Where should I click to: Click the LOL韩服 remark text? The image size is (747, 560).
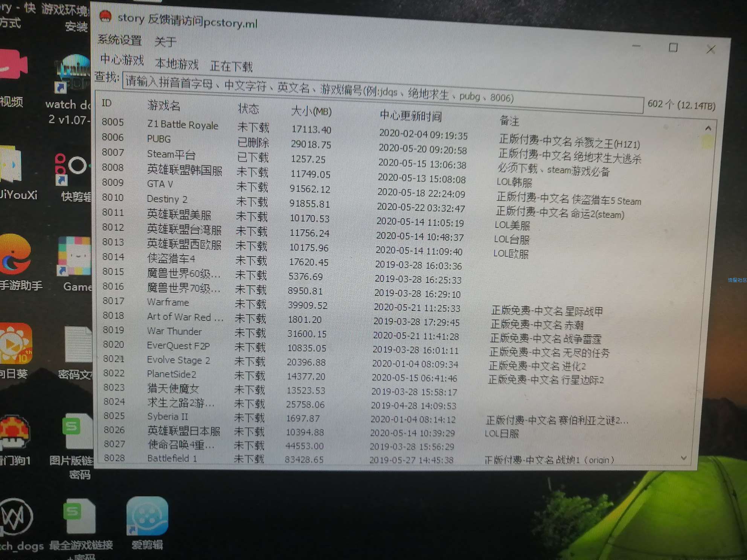(514, 183)
